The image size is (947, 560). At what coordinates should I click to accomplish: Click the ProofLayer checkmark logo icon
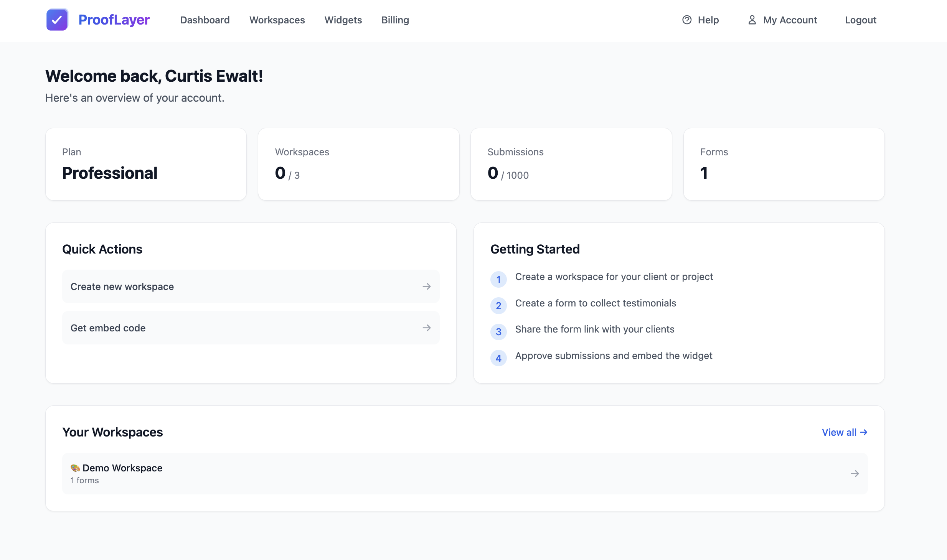pos(57,20)
